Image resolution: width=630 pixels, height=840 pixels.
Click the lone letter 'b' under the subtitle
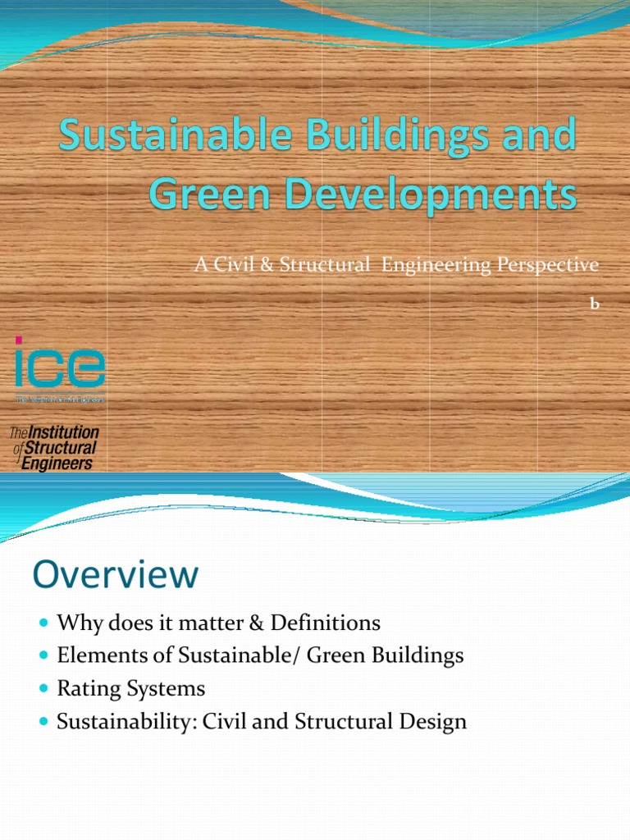click(595, 304)
